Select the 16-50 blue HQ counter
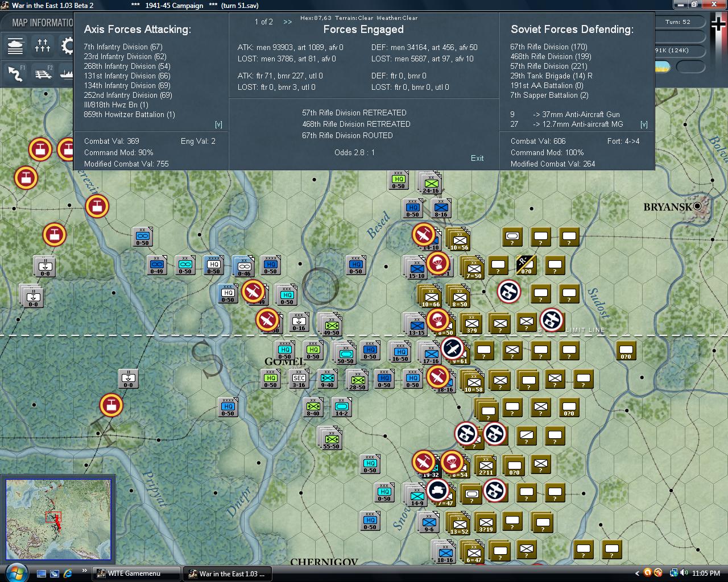The height and width of the screenshot is (582, 728). click(400, 352)
